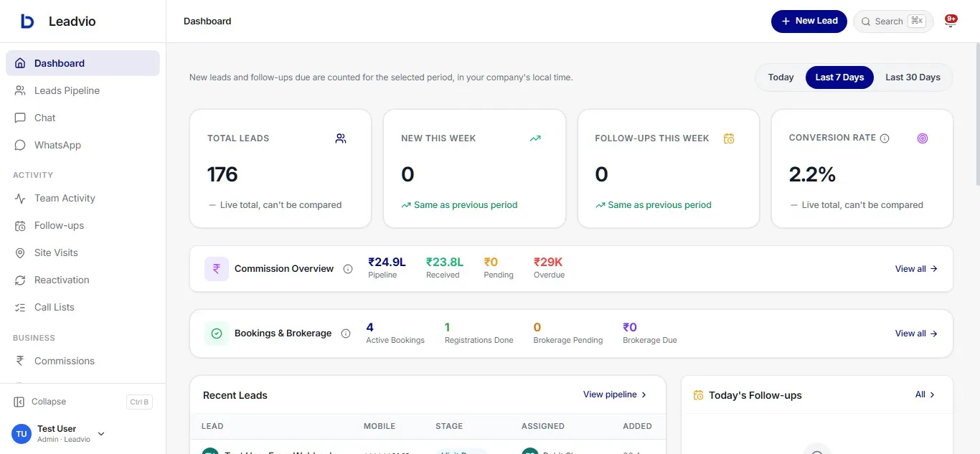
Task: Open All follow-ups link with chevron
Action: [925, 394]
